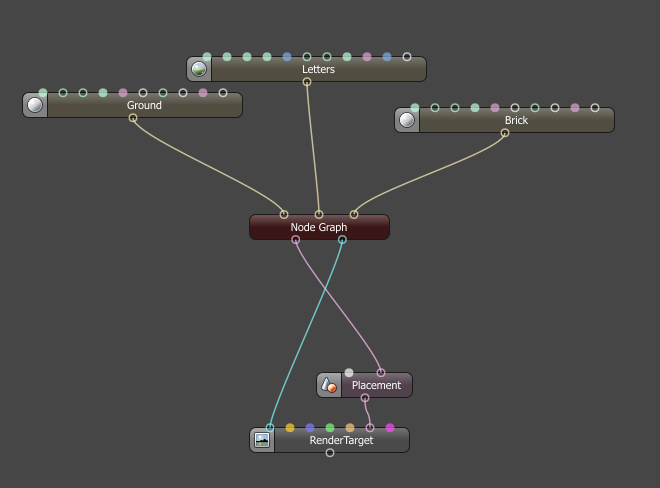Image resolution: width=660 pixels, height=488 pixels.
Task: Click the green input pin on RenderTarget
Action: (x=330, y=428)
